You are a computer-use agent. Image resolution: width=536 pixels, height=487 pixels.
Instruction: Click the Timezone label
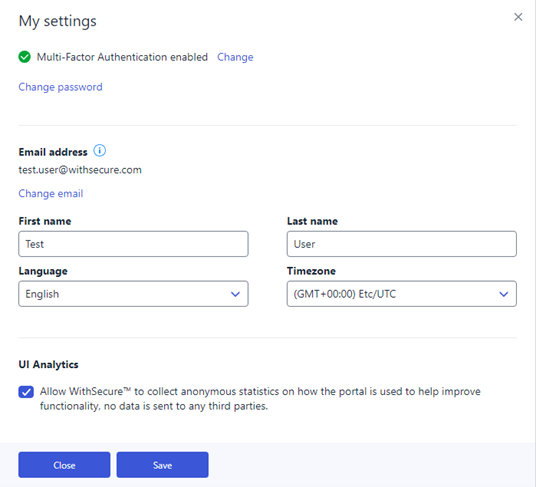click(x=311, y=271)
